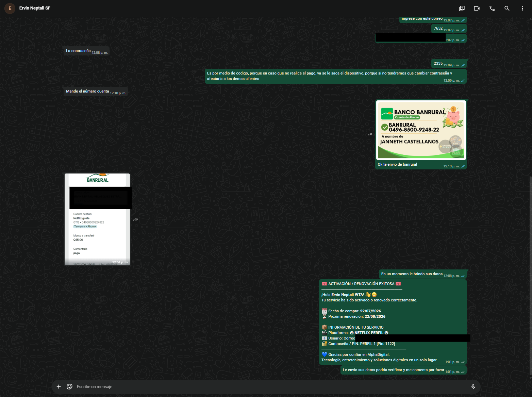Click the plus attach icon
Screen dimensions: 532x397
(x=59, y=386)
